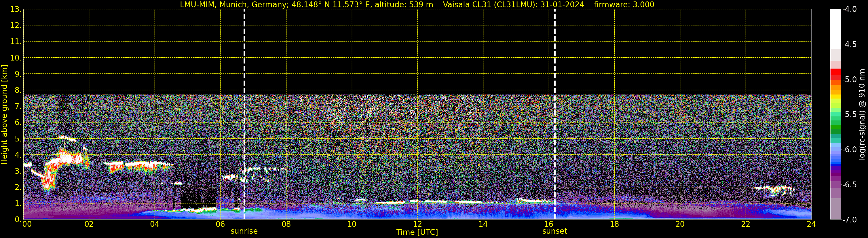Click the "00" time axis tick label
Image resolution: width=868 pixels, height=238 pixels.
coord(27,224)
